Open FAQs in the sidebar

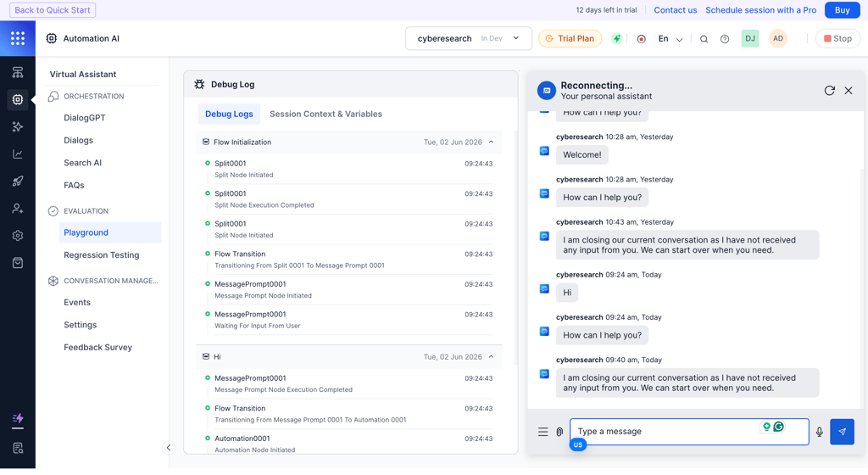[x=75, y=186]
